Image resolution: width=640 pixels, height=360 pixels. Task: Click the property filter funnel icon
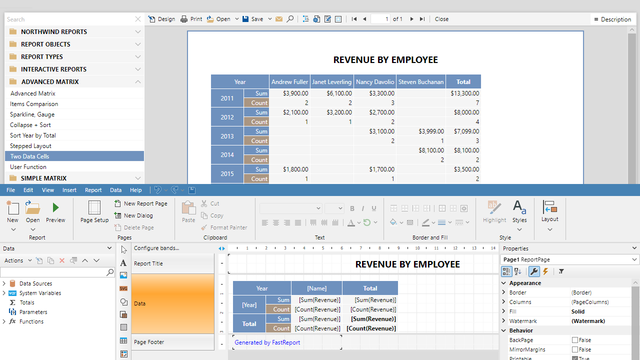pyautogui.click(x=561, y=271)
